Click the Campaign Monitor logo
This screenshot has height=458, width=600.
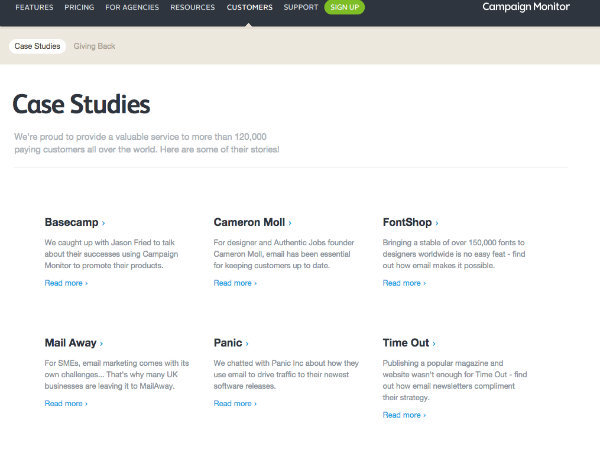coord(526,7)
